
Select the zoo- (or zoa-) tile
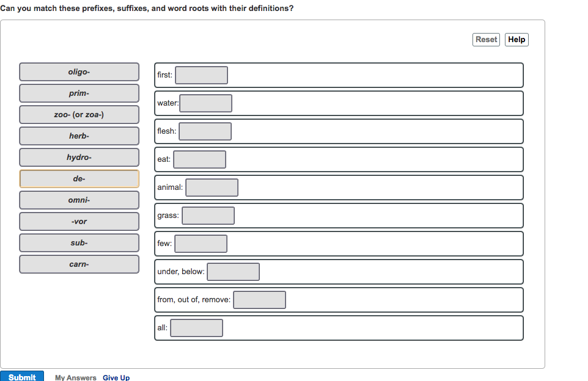coord(79,114)
